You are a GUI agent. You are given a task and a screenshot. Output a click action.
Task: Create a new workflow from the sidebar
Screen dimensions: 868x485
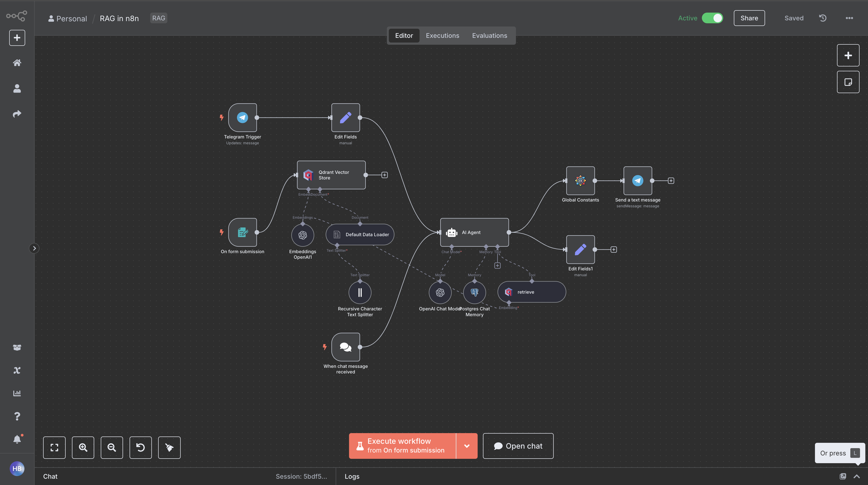[16, 37]
